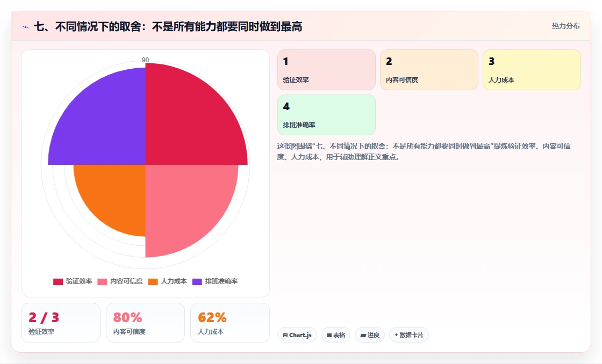602x364 pixels.
Task: Open card 3 人力成本
Action: tap(532, 70)
